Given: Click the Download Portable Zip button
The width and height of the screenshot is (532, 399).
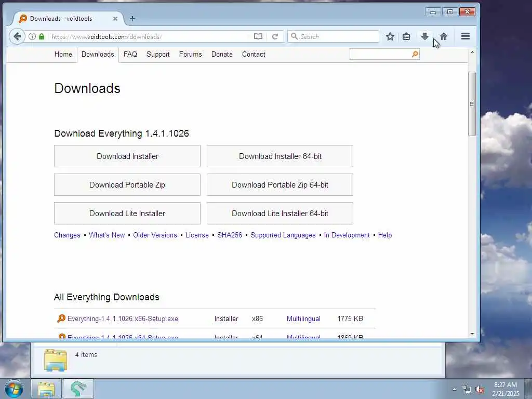Looking at the screenshot, I should coord(127,184).
